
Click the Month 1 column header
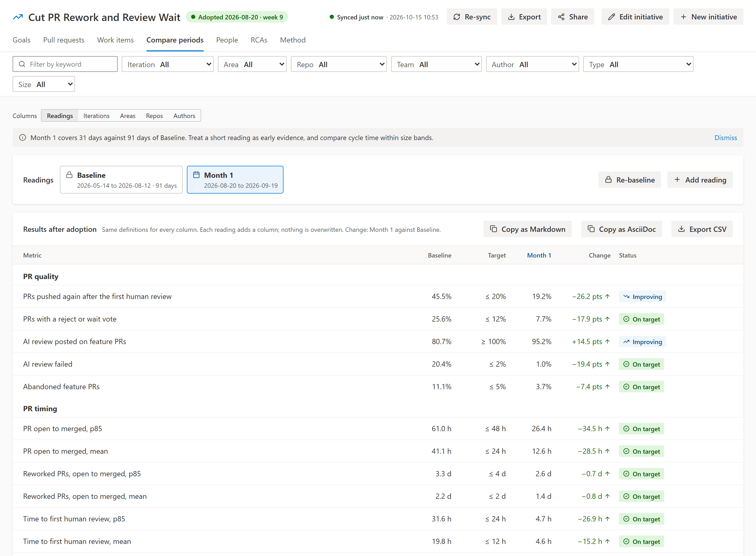point(539,255)
